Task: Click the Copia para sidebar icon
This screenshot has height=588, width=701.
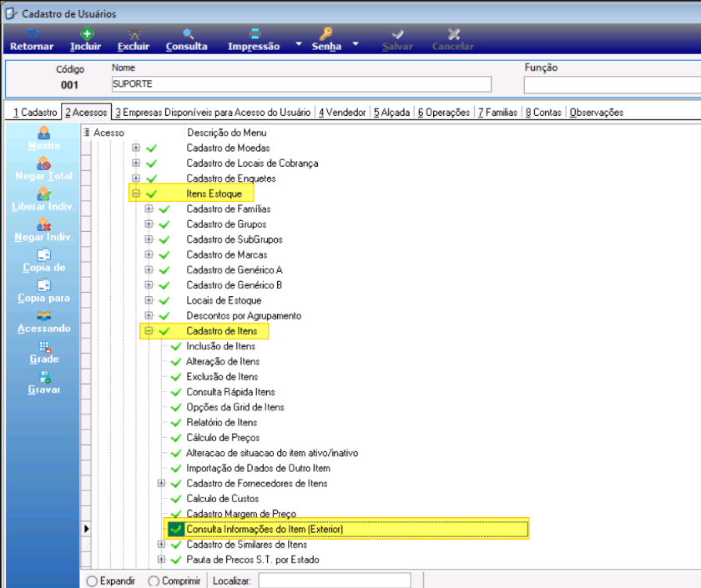Action: pos(43,285)
